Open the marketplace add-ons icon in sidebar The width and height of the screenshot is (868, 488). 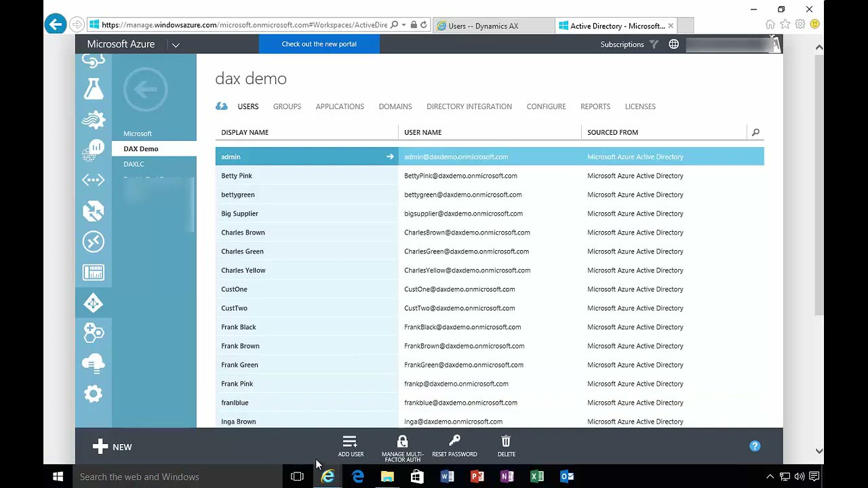coord(94,333)
